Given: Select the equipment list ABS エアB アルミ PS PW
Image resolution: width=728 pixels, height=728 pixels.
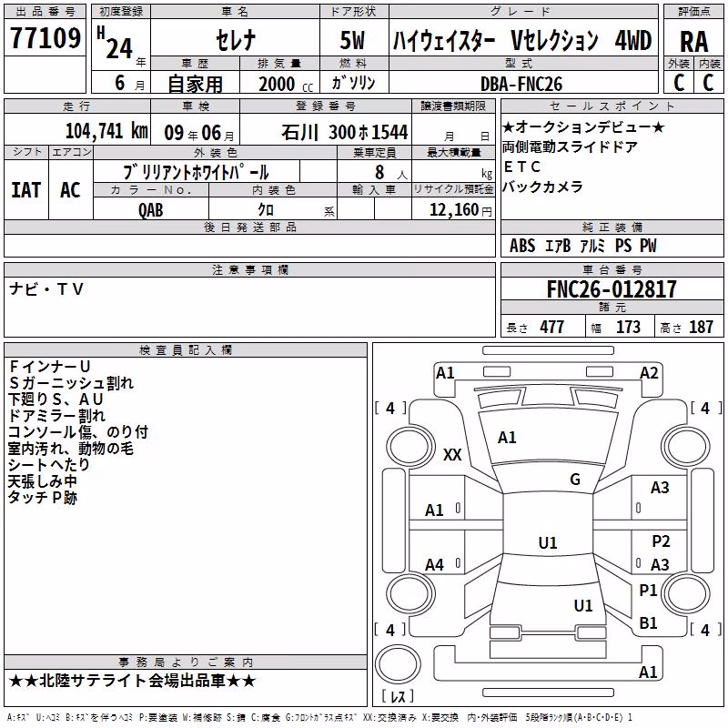Looking at the screenshot, I should (583, 246).
